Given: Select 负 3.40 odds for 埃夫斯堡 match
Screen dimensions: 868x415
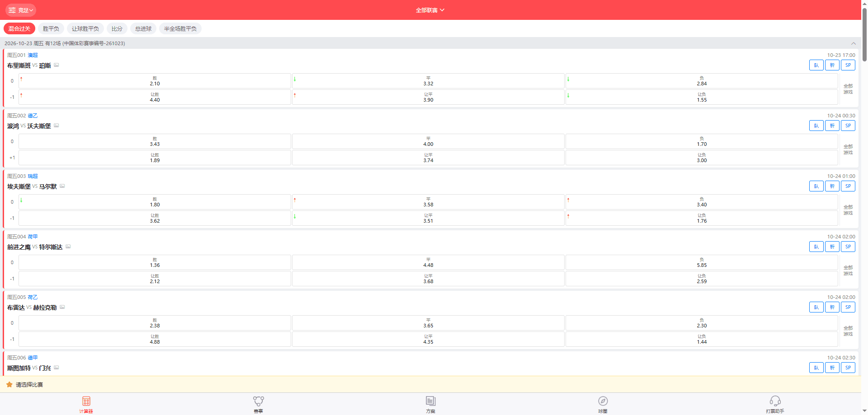Looking at the screenshot, I should point(702,202).
